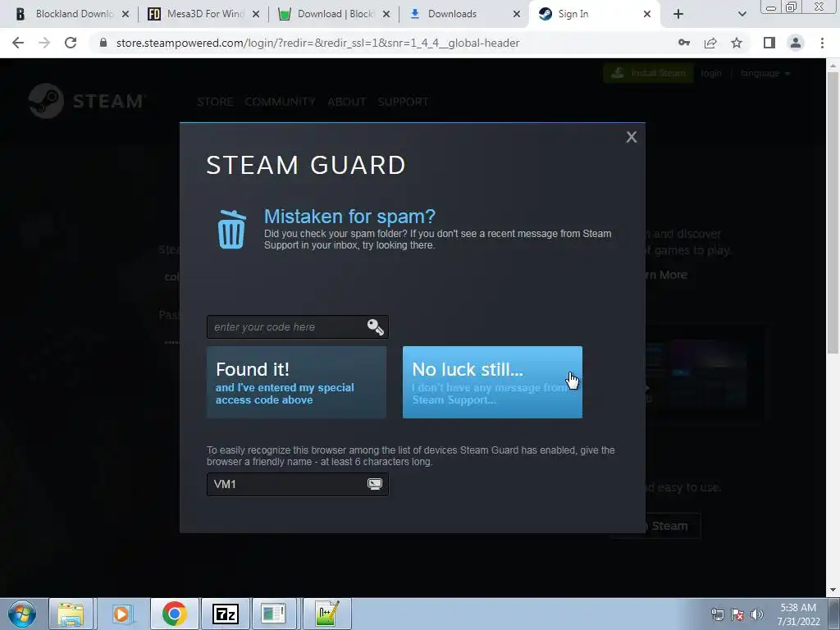Click the blue trash can icon

231,230
